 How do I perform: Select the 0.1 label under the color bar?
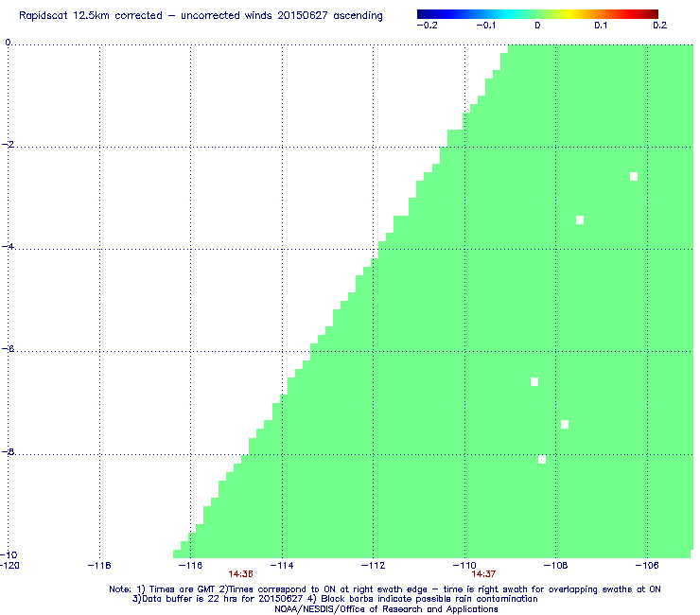[601, 26]
